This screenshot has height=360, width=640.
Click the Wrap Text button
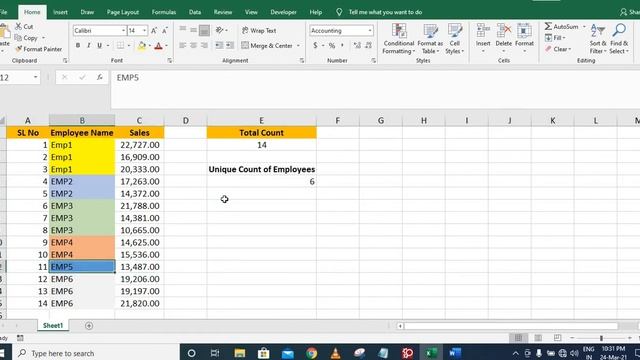(x=259, y=31)
